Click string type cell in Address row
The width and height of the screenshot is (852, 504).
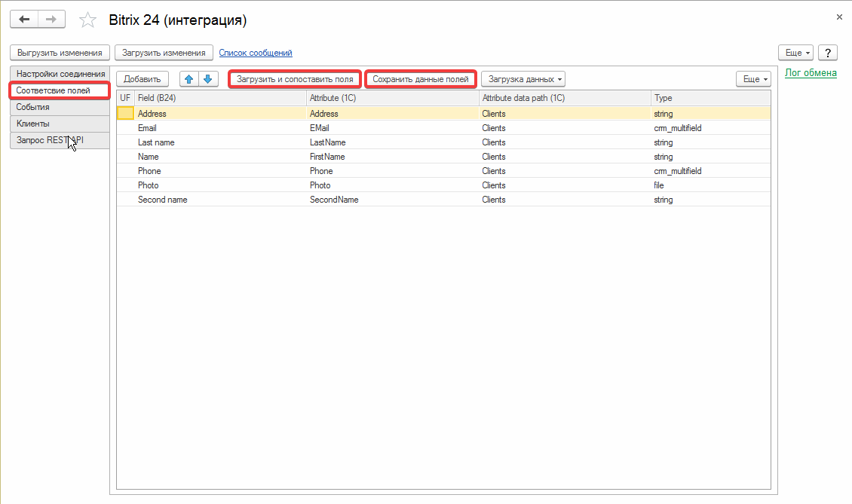pyautogui.click(x=711, y=114)
